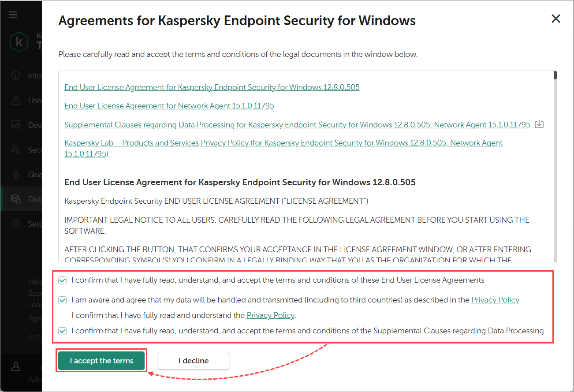Download the Supplemental Clauses document via download icon

[539, 124]
